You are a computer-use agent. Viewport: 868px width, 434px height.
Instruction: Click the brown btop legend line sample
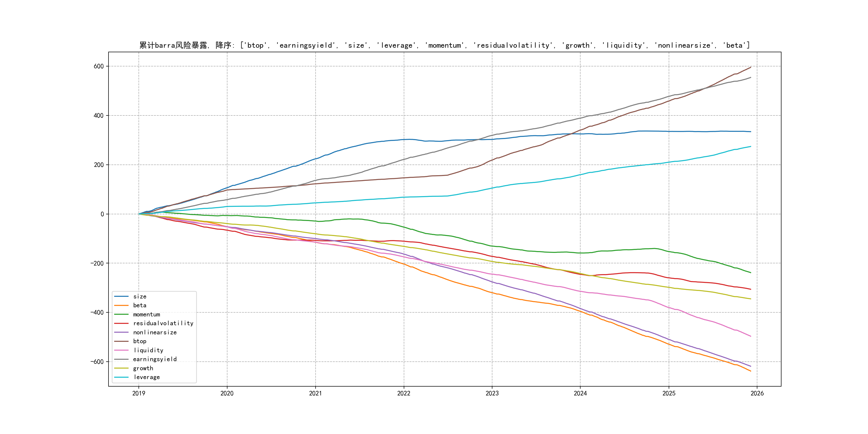point(121,341)
